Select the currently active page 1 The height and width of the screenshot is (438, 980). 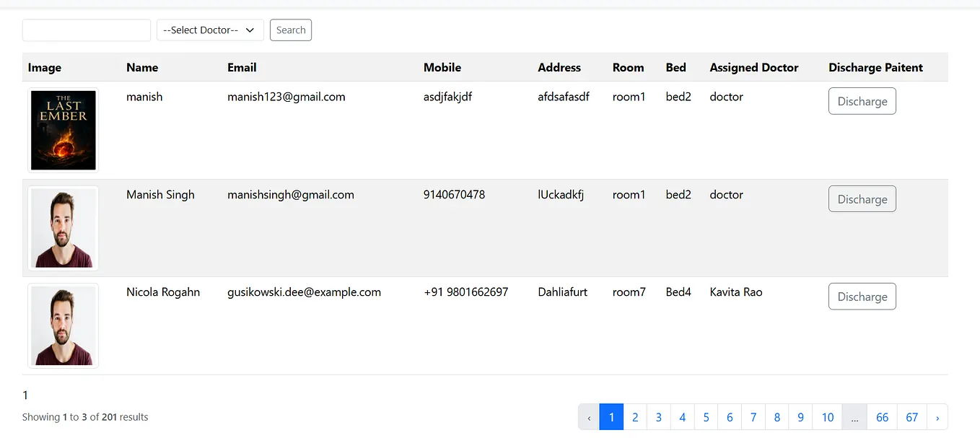[x=611, y=417]
